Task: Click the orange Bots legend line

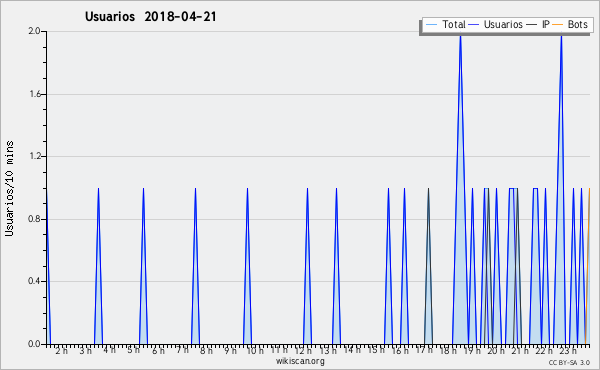Action: (x=558, y=25)
